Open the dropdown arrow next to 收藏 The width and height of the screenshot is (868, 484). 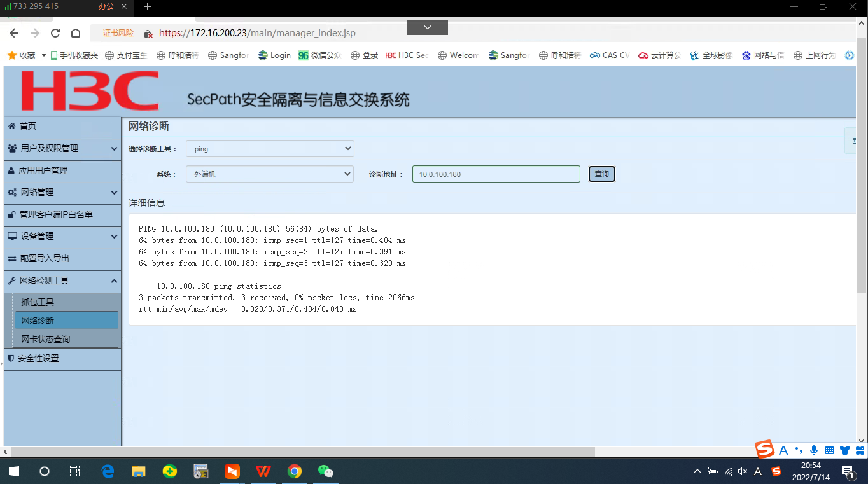click(x=43, y=55)
